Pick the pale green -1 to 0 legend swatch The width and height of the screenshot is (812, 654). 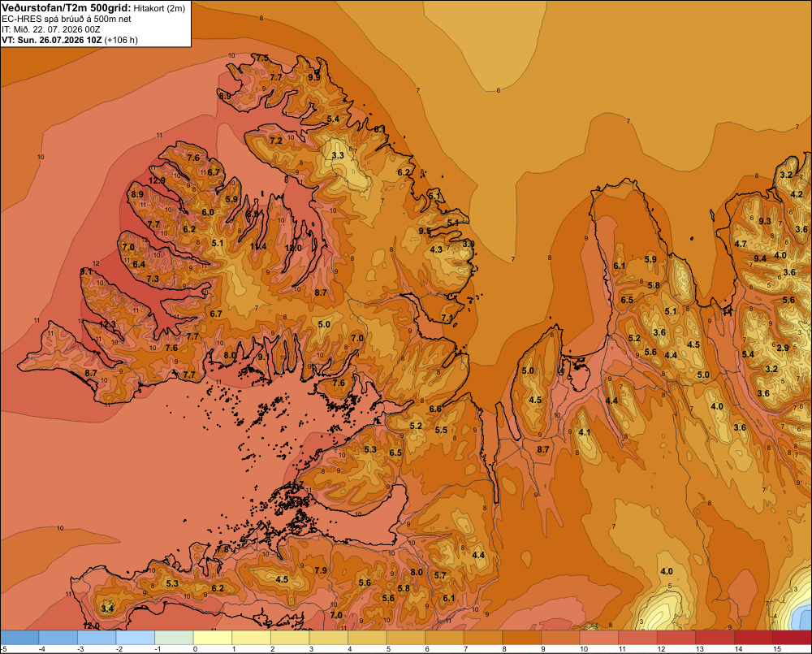[x=174, y=638]
